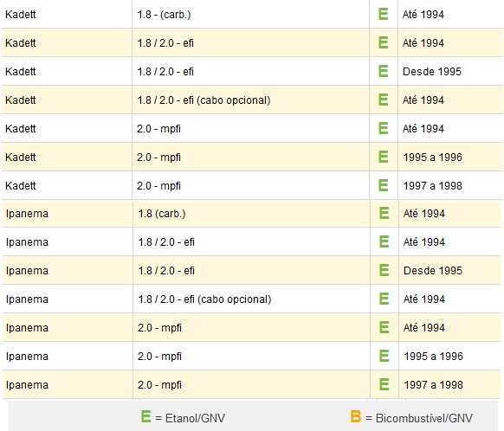Select '1995 a 1996' in the Ipanema row
Viewport: 504px width, 431px height.
tap(434, 357)
